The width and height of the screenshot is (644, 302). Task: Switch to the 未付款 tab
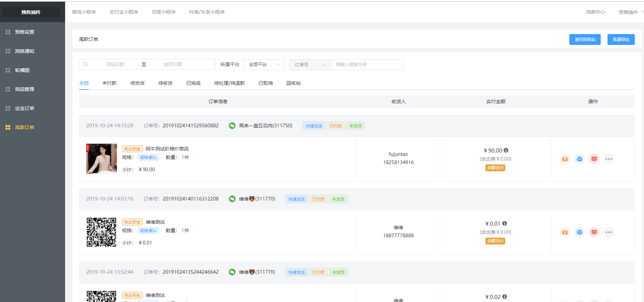tap(109, 83)
